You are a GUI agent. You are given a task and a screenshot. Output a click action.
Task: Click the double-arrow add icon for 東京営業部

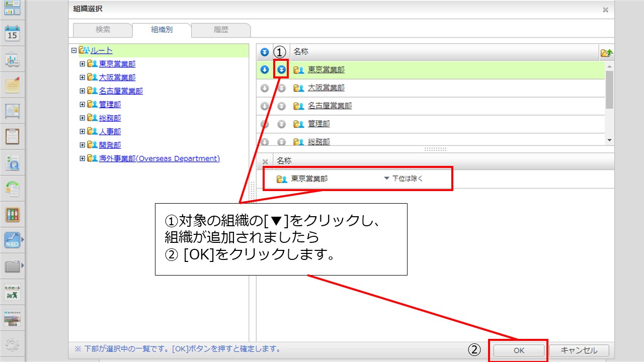tap(281, 70)
